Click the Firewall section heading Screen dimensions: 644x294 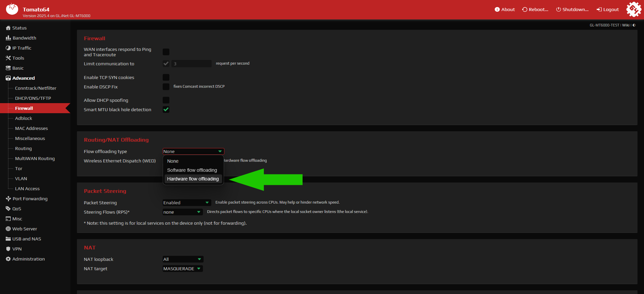click(x=94, y=38)
